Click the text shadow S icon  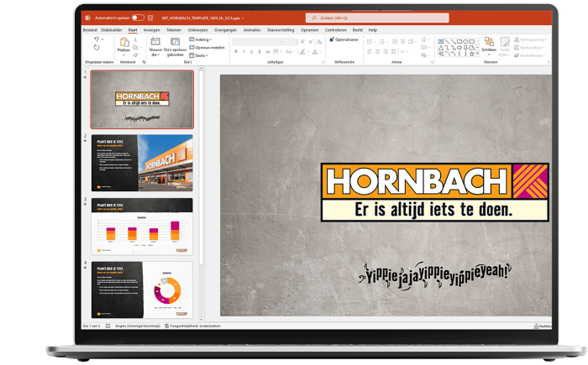pyautogui.click(x=260, y=52)
